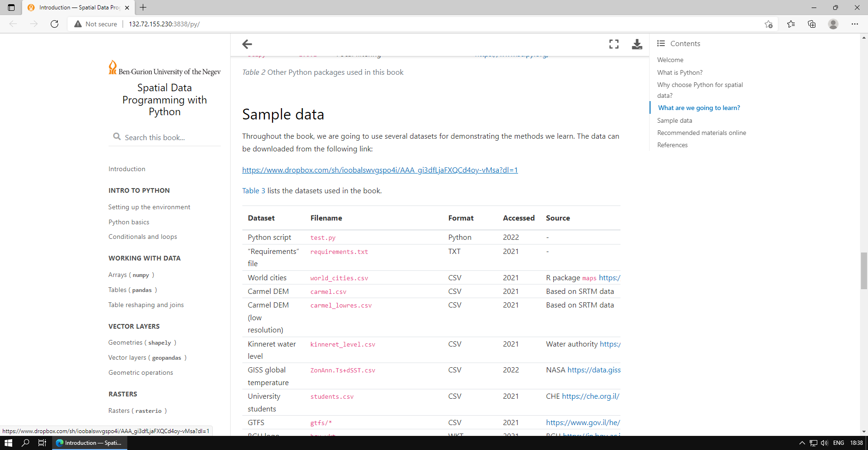This screenshot has height=450, width=868.
Task: Click the world_cities.csv filename
Action: click(339, 278)
